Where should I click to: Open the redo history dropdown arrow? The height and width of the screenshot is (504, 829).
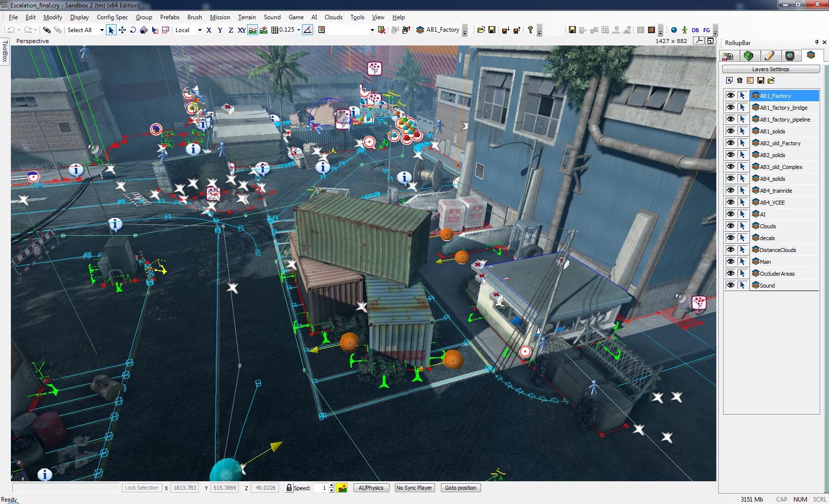tap(36, 30)
